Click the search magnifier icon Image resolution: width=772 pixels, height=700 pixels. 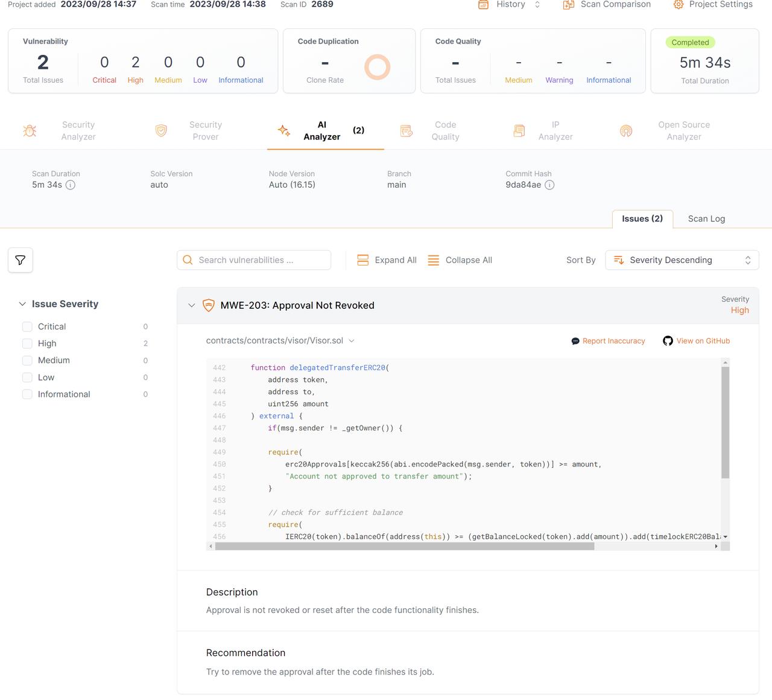coord(188,260)
